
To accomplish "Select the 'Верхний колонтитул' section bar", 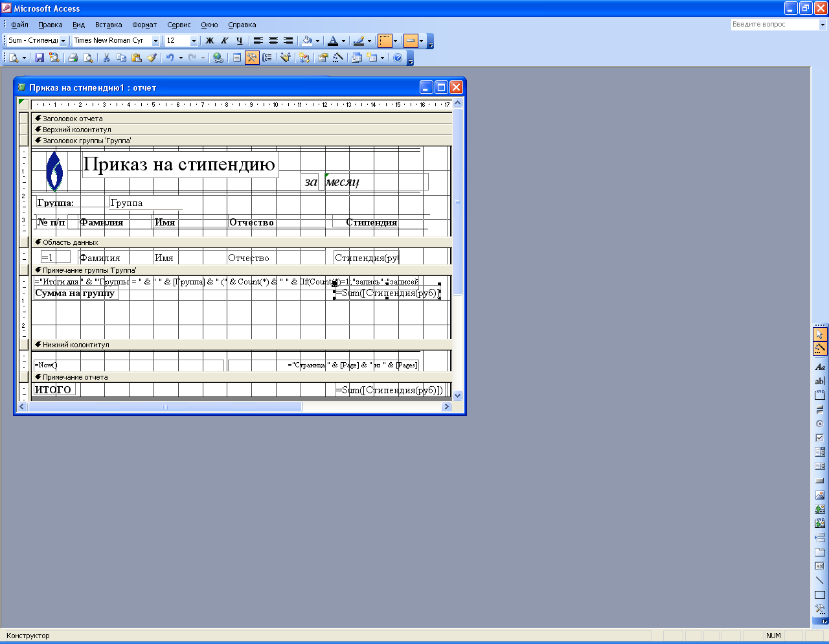I will 242,130.
